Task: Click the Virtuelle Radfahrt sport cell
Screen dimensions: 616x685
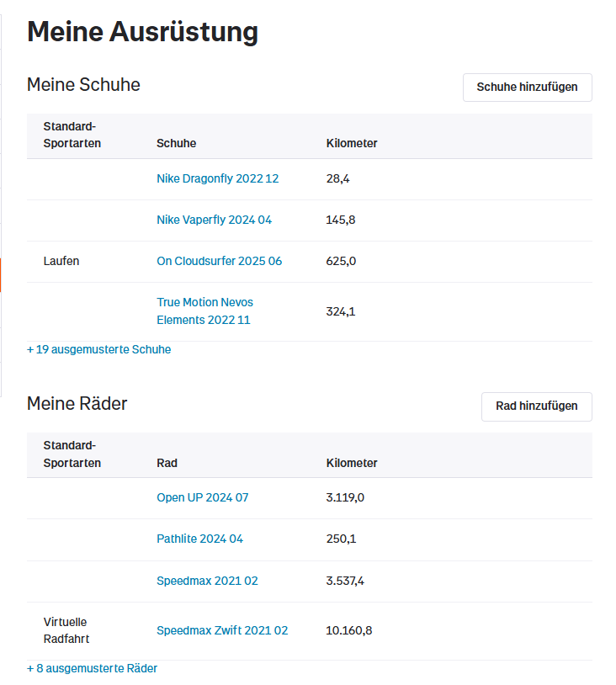Action: pos(66,630)
